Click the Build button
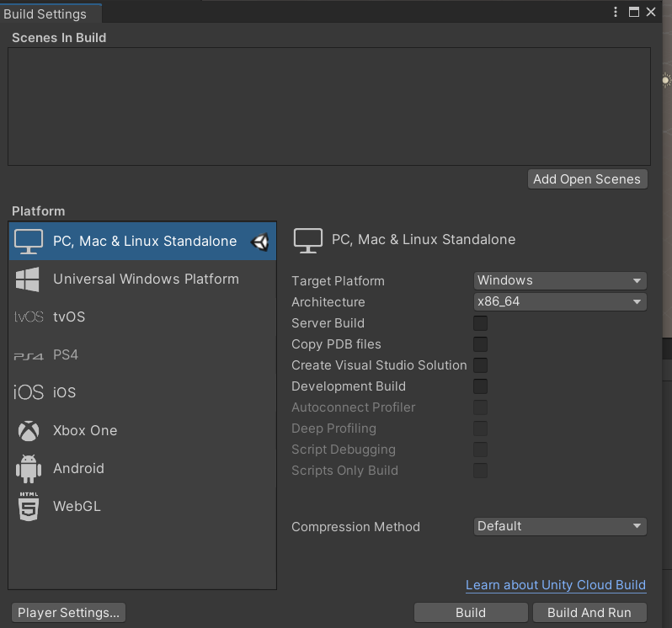Image resolution: width=672 pixels, height=628 pixels. coord(471,613)
